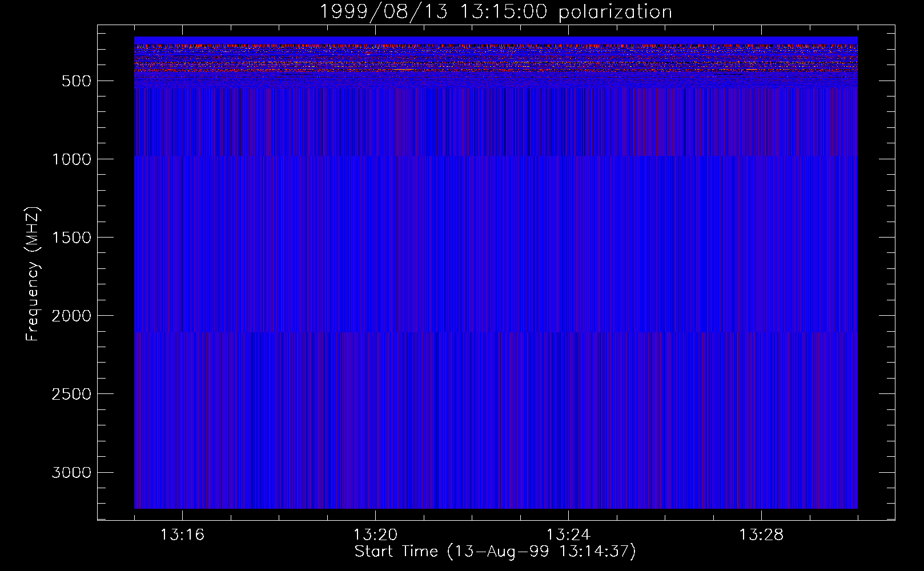Click the 13:16 time tick label
The width and height of the screenshot is (924, 571).
point(182,535)
